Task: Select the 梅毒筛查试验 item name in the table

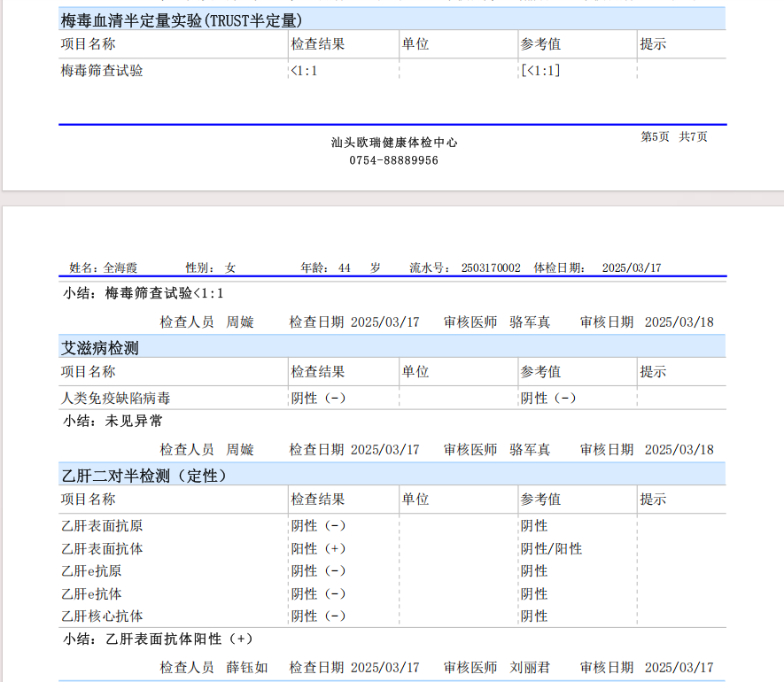Action: coord(102,71)
